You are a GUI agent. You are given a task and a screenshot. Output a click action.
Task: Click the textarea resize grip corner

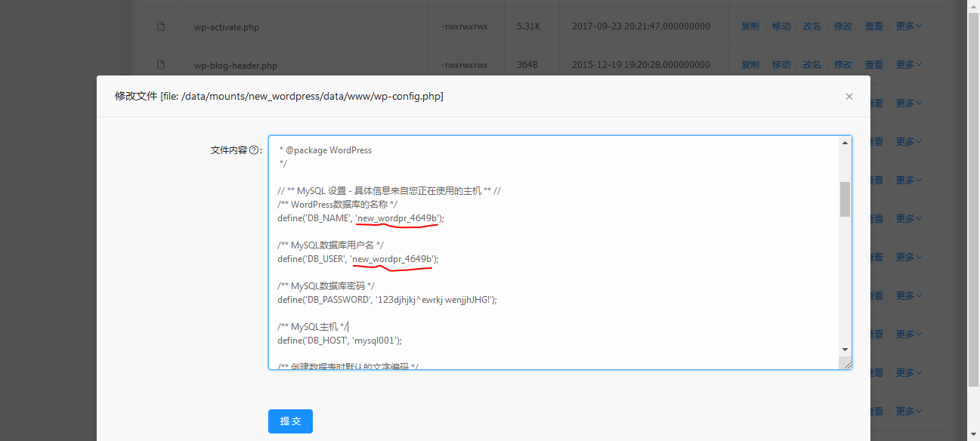(846, 364)
